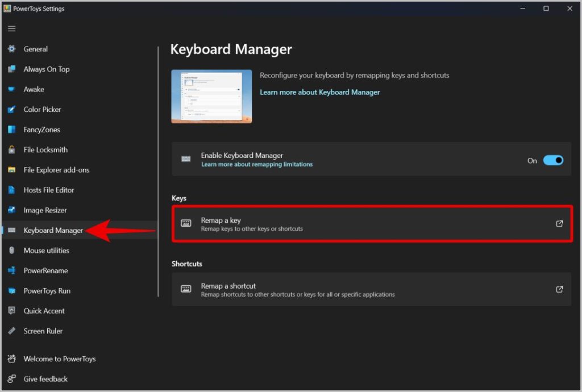The image size is (582, 392).
Task: Click the FancyZones icon
Action: (11, 130)
